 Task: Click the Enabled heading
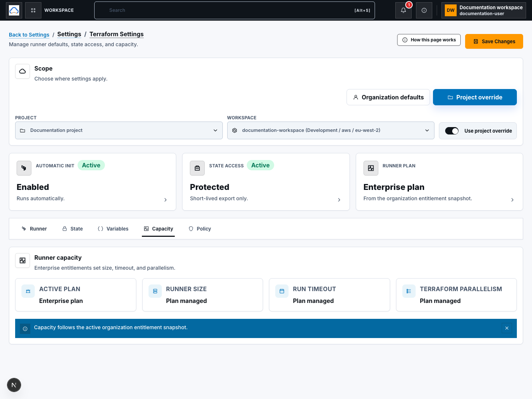click(x=33, y=187)
